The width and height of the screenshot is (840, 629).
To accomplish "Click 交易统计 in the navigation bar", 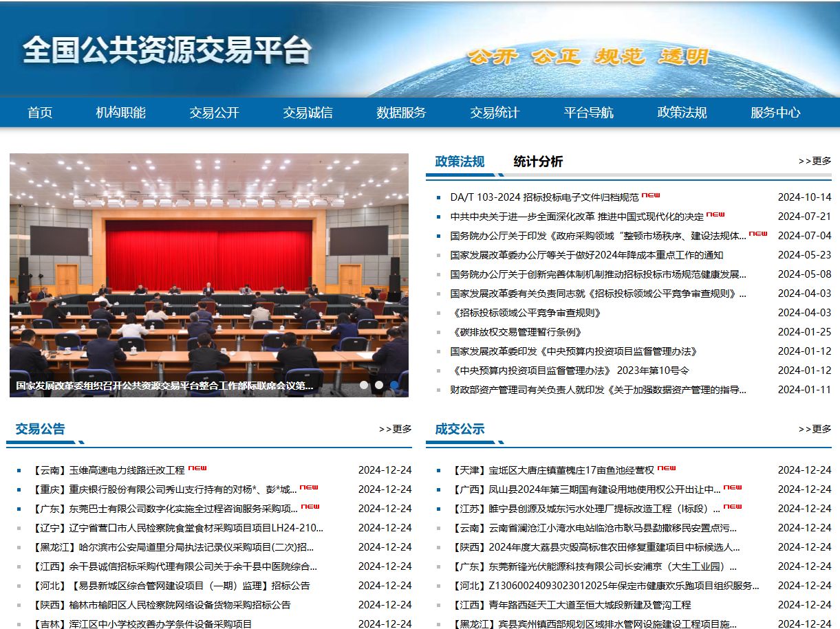I will pyautogui.click(x=495, y=113).
